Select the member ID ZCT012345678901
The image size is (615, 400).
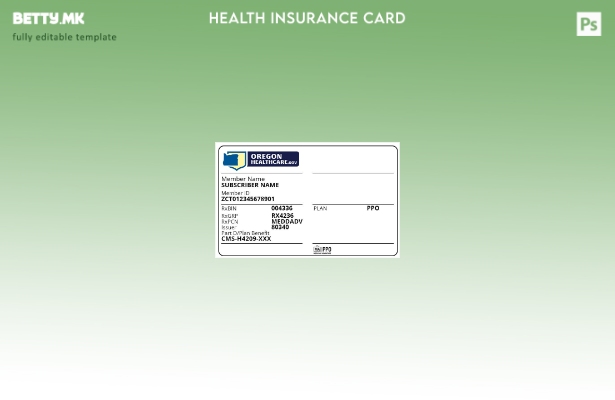[x=247, y=199]
